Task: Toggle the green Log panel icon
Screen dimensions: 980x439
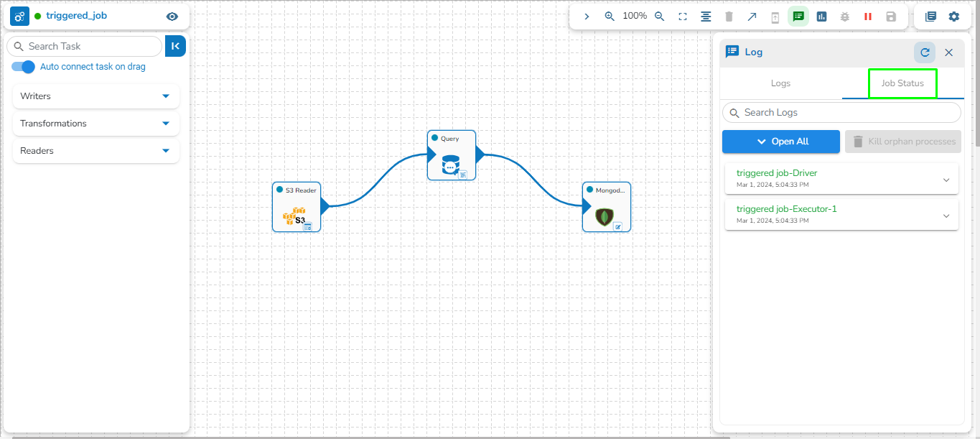Action: point(798,17)
